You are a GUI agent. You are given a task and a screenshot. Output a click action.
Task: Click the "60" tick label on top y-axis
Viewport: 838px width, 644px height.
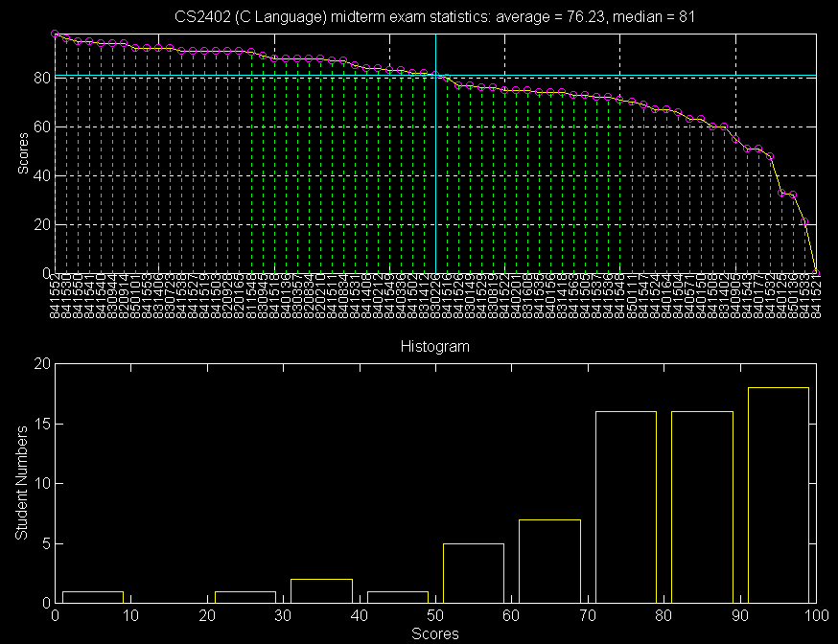tap(39, 126)
